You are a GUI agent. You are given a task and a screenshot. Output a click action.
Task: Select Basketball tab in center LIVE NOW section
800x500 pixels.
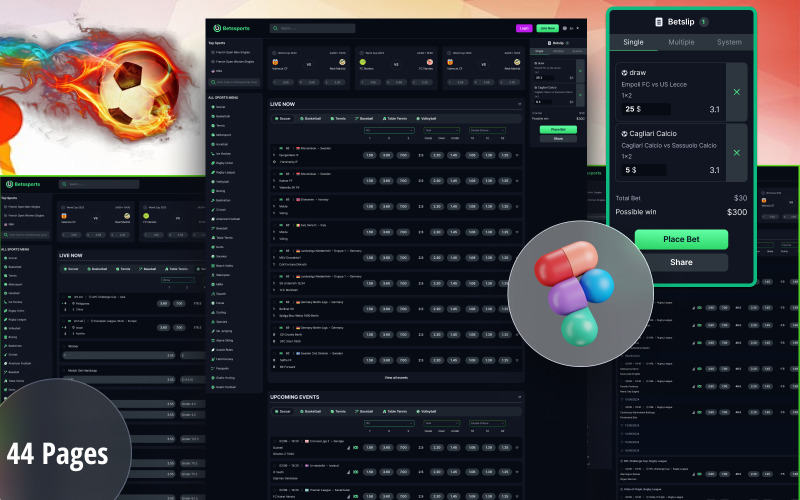point(311,118)
